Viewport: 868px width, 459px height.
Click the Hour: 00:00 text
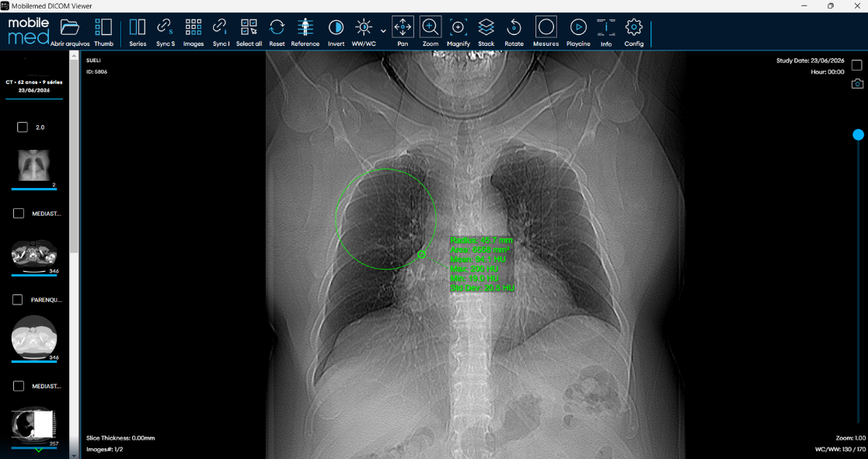pyautogui.click(x=828, y=72)
